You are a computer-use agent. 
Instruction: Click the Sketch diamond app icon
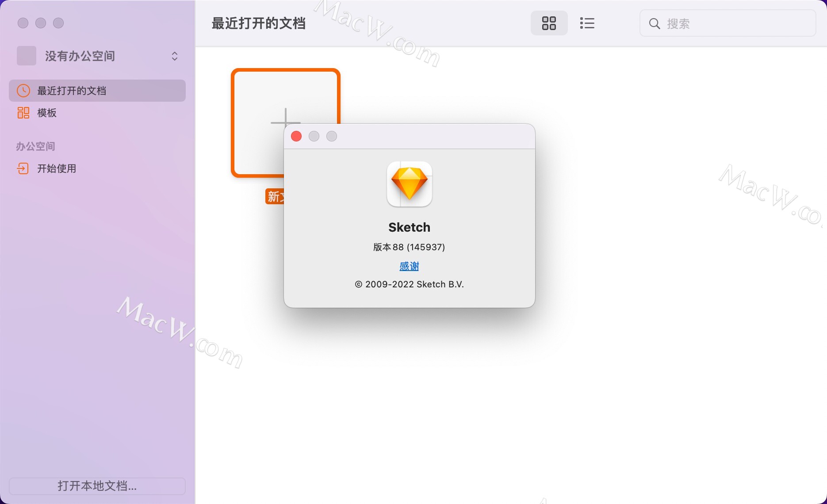410,184
